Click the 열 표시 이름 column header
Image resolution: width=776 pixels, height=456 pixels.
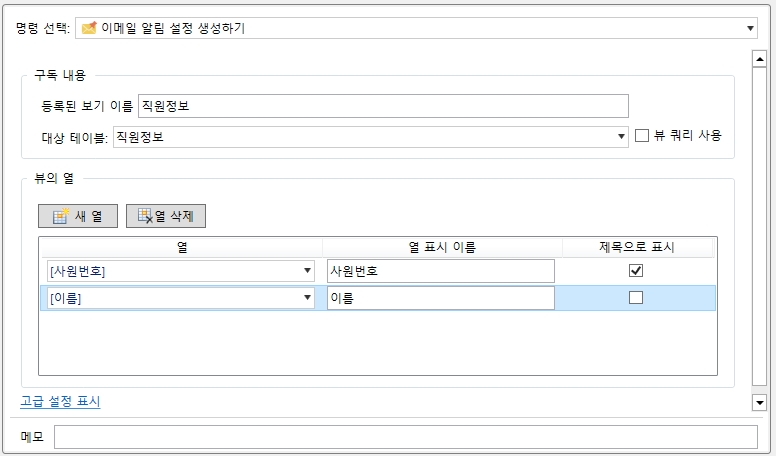[442, 247]
